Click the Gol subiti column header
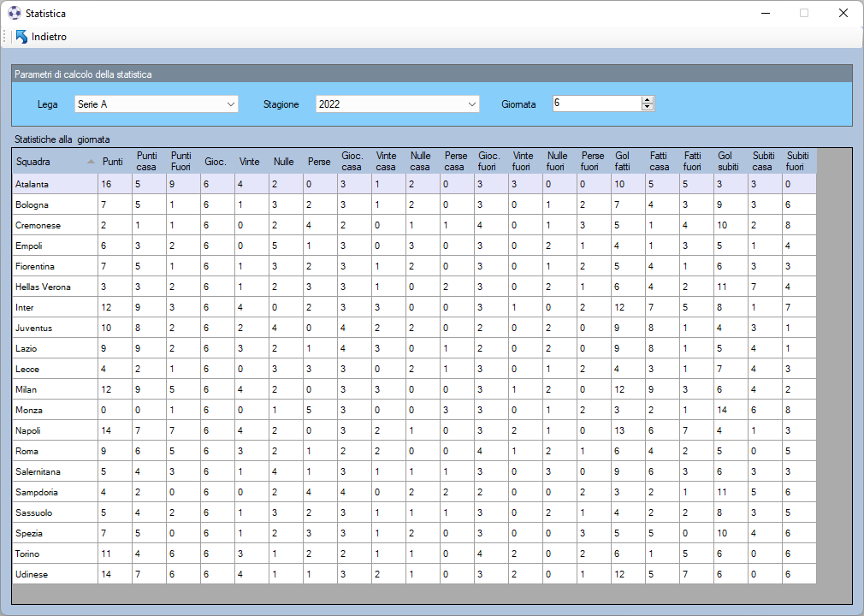 click(730, 162)
